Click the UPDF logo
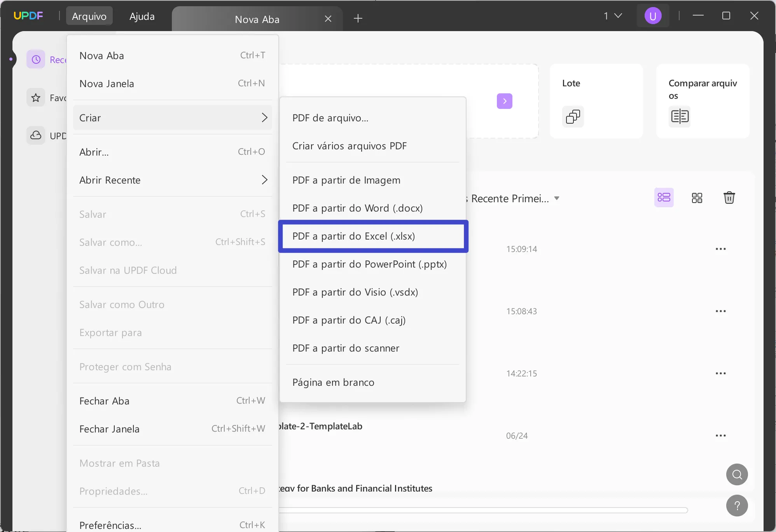Screen dimensions: 776x532 click(x=28, y=16)
